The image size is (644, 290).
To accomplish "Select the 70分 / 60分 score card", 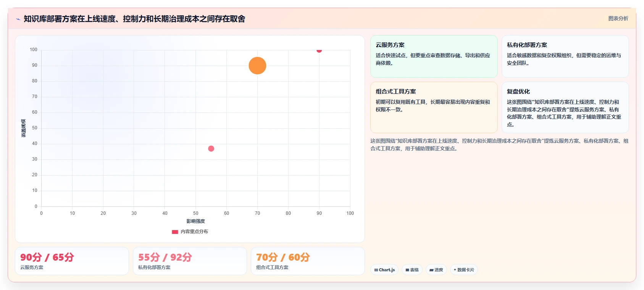I will tap(308, 261).
